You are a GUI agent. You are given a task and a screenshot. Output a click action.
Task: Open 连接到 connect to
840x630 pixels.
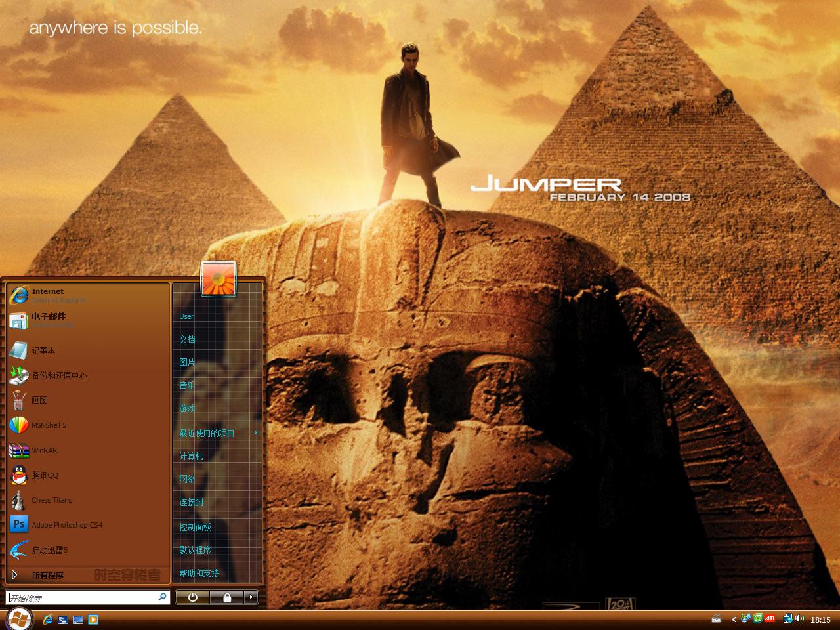[217, 502]
